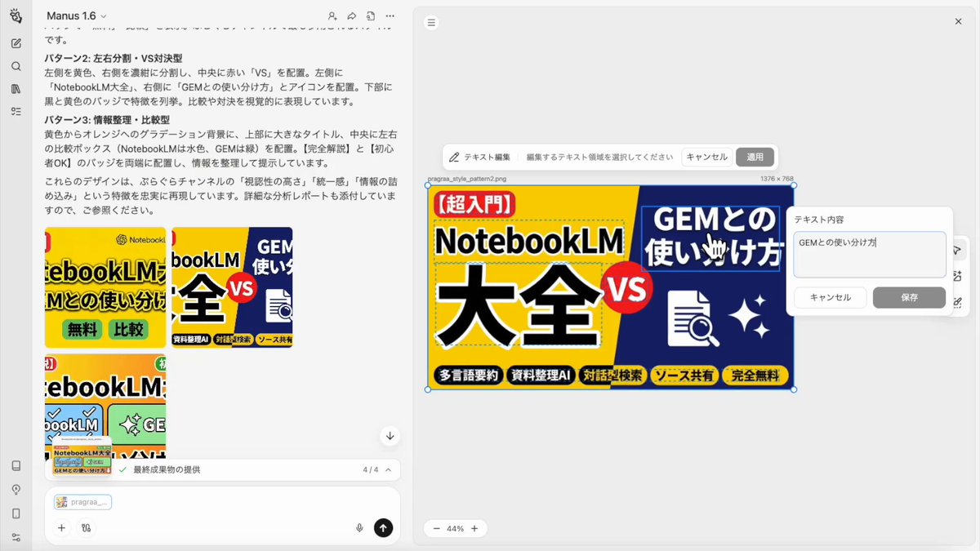
Task: Click the テキスト内容 text input field
Action: pyautogui.click(x=870, y=255)
